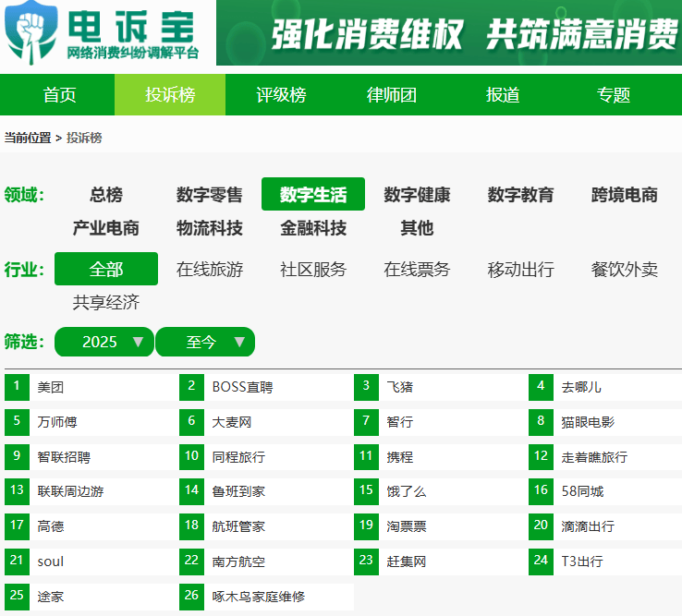682x616 pixels.
Task: Filter industry by 在线旅游
Action: coord(210,269)
